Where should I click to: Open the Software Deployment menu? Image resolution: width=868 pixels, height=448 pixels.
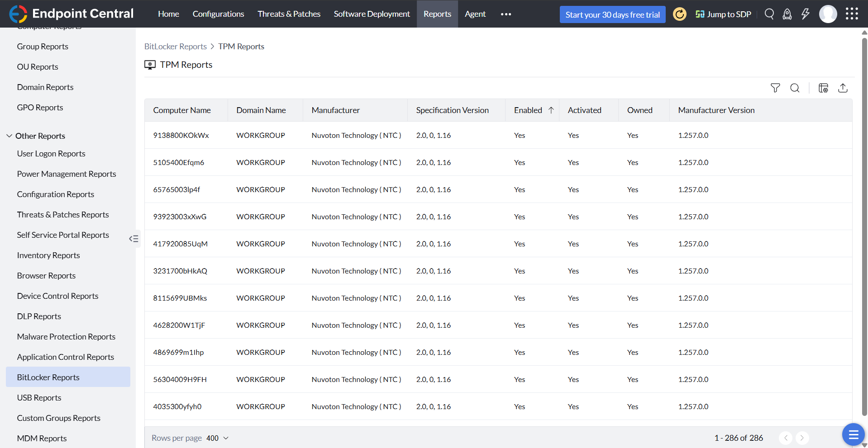[372, 14]
